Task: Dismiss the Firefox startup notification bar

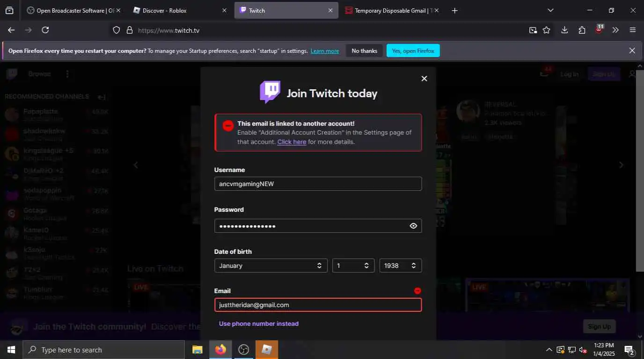Action: pos(632,50)
